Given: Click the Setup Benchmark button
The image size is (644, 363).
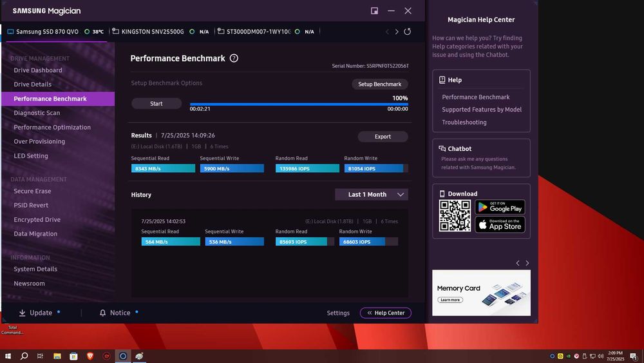Looking at the screenshot, I should (x=379, y=84).
